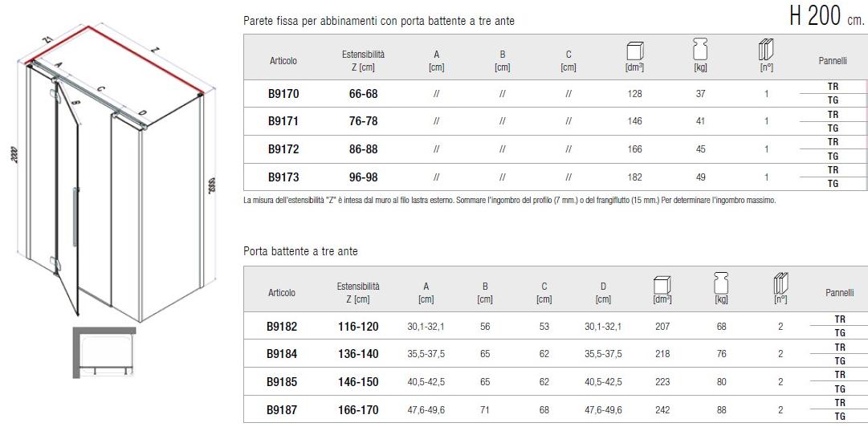Click the D [cm] column header

pos(603,293)
